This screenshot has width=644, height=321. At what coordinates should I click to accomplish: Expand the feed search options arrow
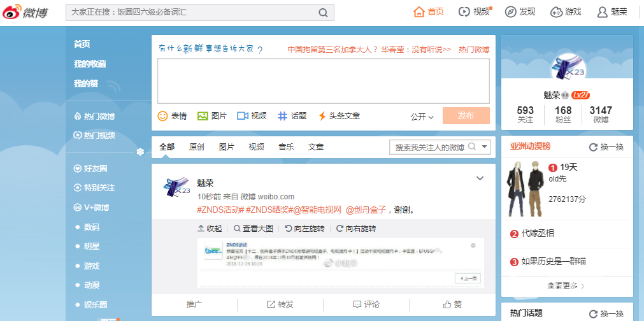tap(485, 146)
